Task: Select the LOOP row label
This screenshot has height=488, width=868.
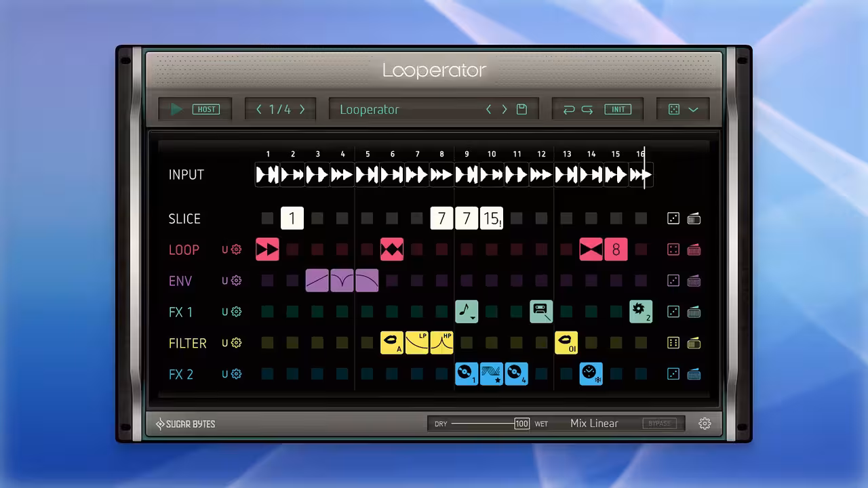Action: coord(184,249)
